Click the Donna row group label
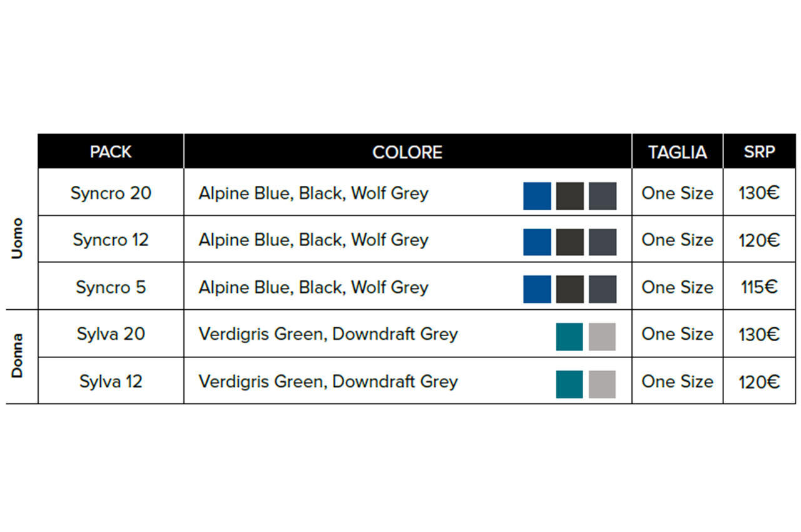 pos(17,356)
